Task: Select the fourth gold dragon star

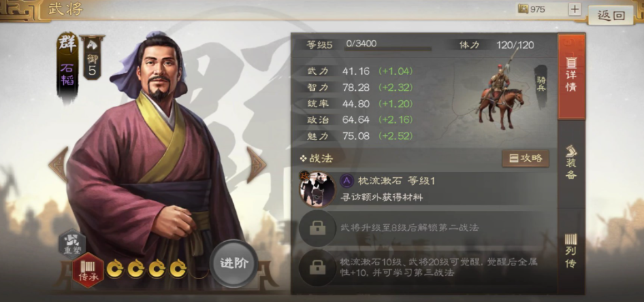Action: click(x=178, y=269)
